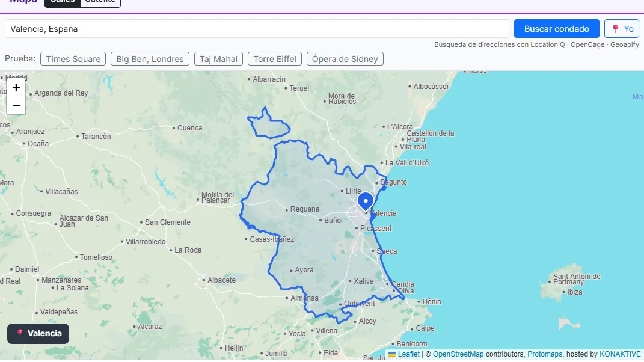The width and height of the screenshot is (644, 362).
Task: Select the Albacete label on the map
Action: pyautogui.click(x=221, y=280)
